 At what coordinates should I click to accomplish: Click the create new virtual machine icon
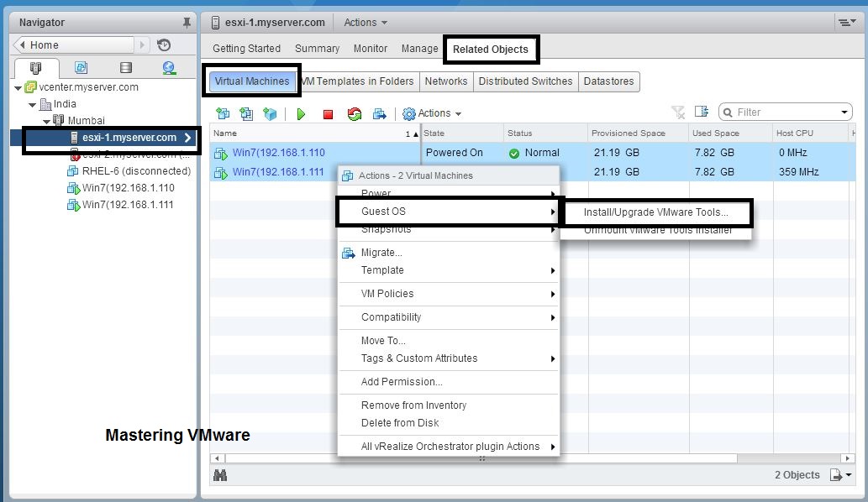click(223, 114)
